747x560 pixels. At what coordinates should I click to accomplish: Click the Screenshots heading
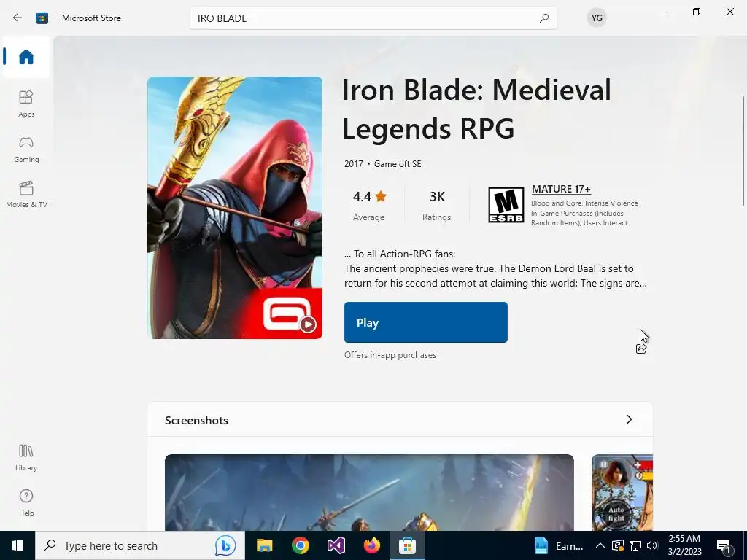coord(196,421)
